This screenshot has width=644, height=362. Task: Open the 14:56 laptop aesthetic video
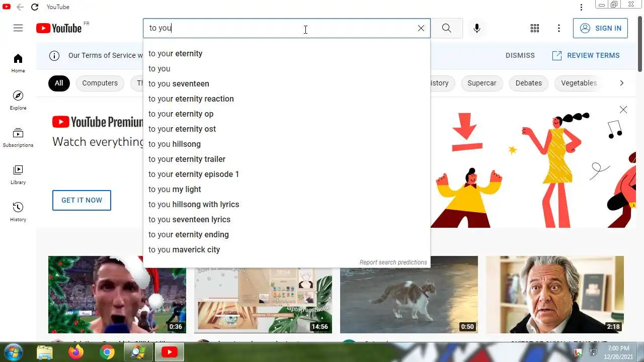263,301
